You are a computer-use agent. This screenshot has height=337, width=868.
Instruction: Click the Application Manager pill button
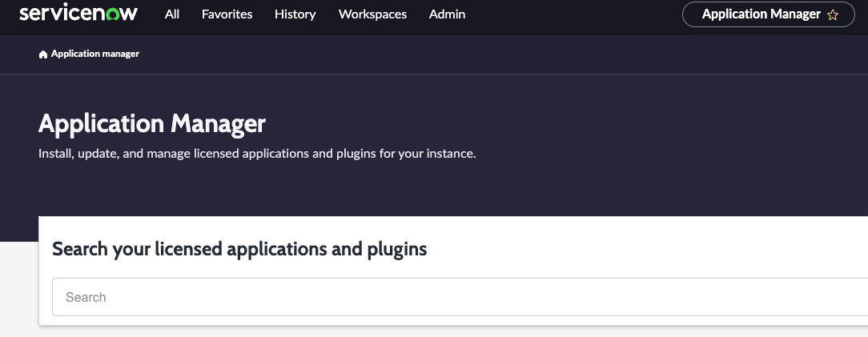(769, 14)
